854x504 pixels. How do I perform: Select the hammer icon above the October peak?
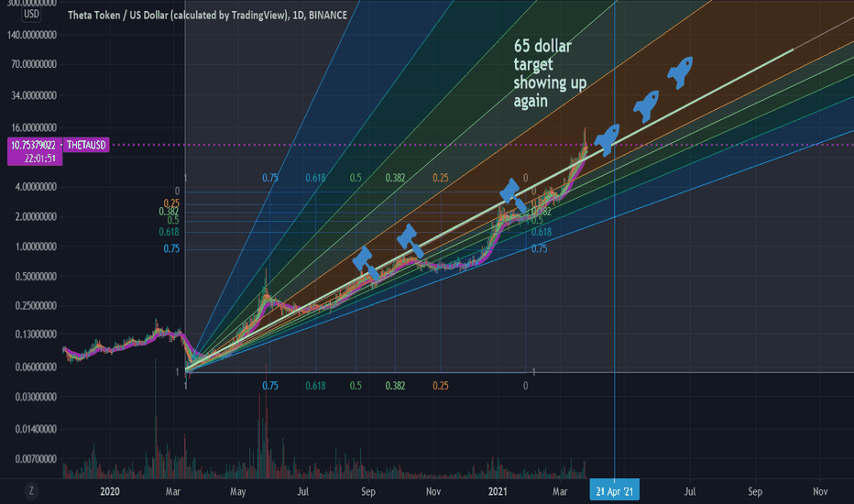410,241
